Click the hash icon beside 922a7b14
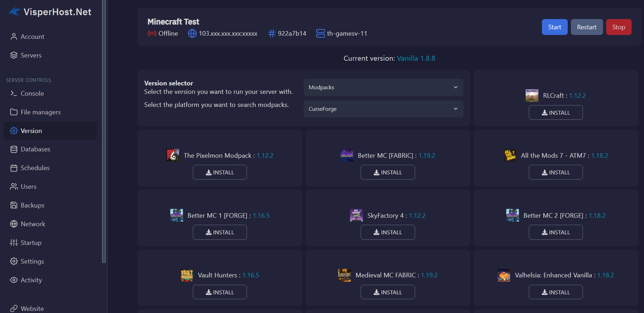Image resolution: width=644 pixels, height=313 pixels. pyautogui.click(x=272, y=34)
